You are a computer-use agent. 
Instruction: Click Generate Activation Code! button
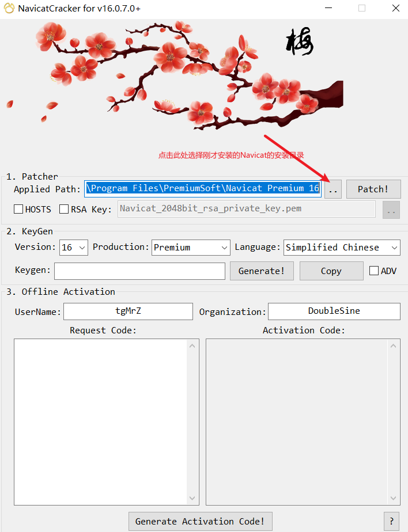[200, 521]
